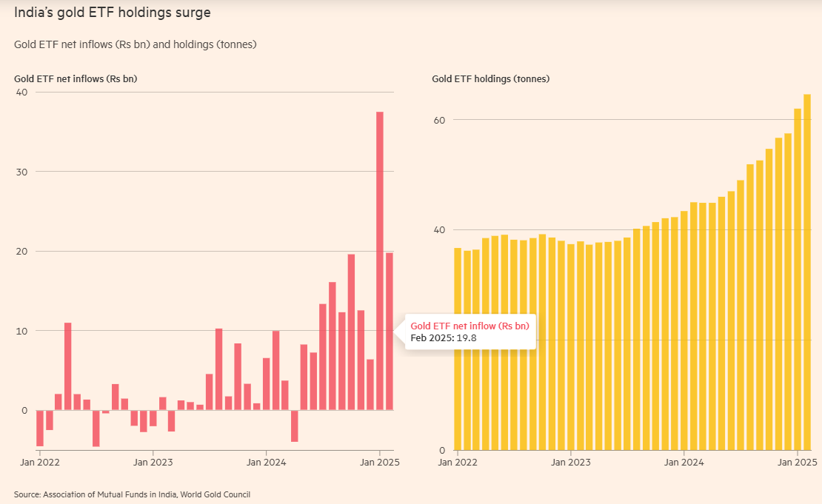Click the tooltip showing Feb 2025: 19.8
The image size is (822, 504).
point(470,332)
